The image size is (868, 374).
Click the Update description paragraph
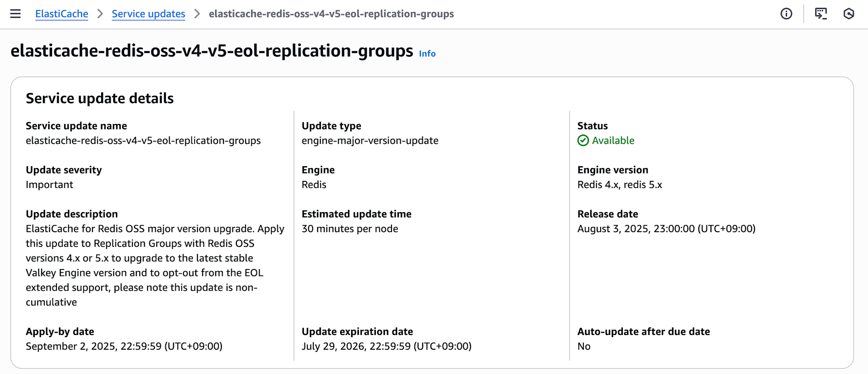[155, 266]
